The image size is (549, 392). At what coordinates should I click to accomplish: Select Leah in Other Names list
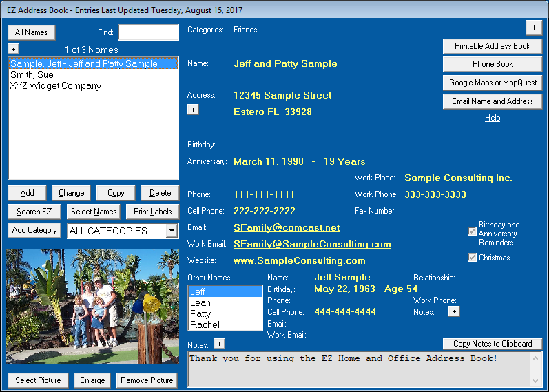pyautogui.click(x=225, y=302)
